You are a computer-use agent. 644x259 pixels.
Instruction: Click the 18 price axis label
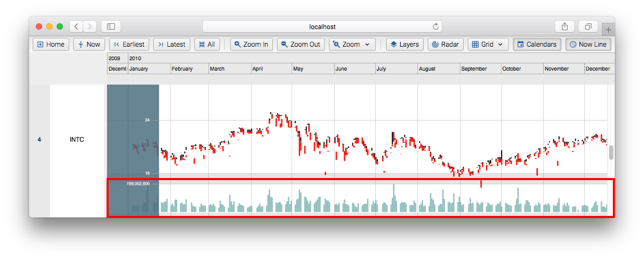coord(147,173)
